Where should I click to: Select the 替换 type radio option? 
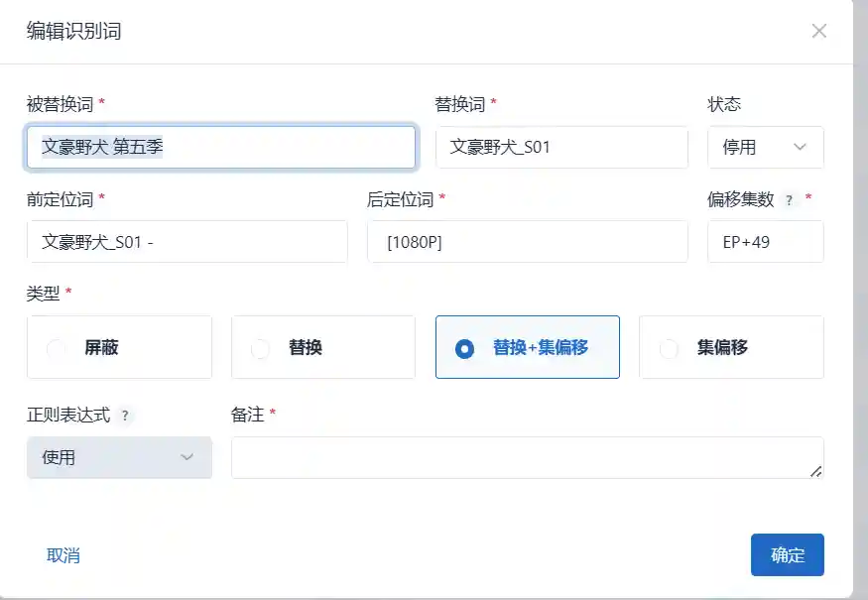[x=261, y=348]
